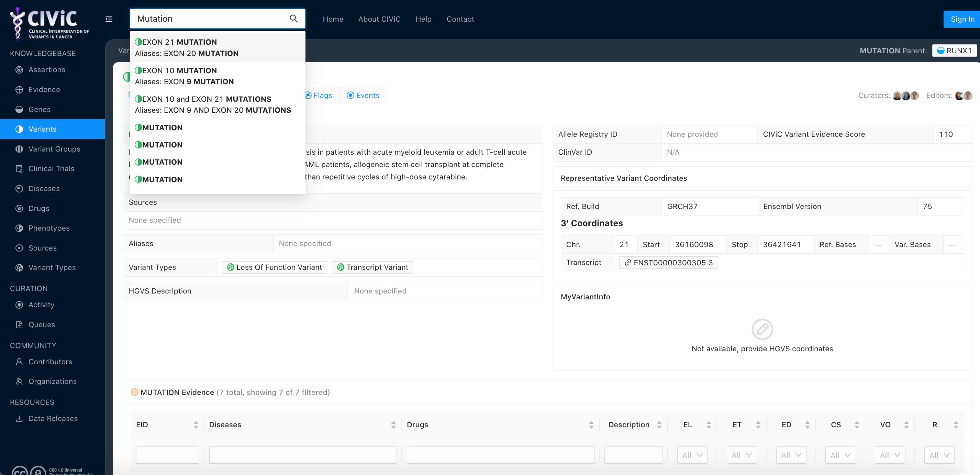Click the RUNX1 parent gene tag

point(954,51)
